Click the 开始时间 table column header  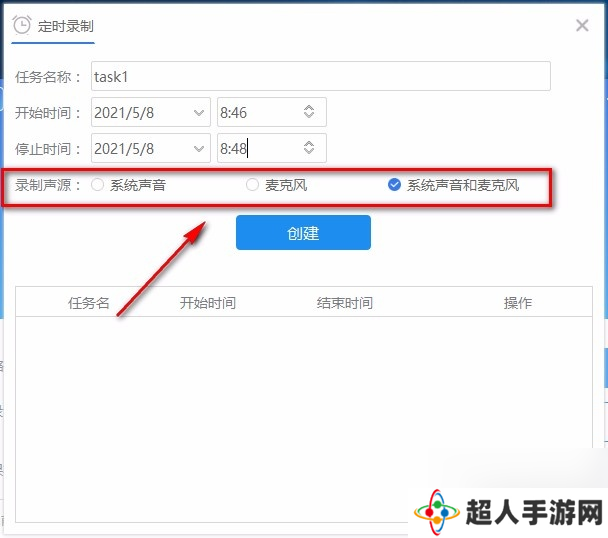208,303
